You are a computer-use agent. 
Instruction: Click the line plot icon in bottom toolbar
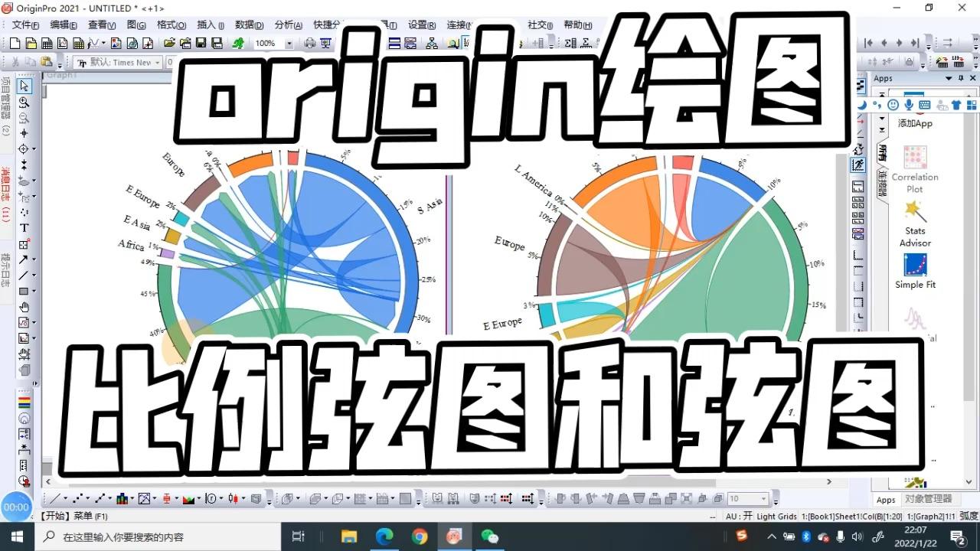[x=54, y=499]
